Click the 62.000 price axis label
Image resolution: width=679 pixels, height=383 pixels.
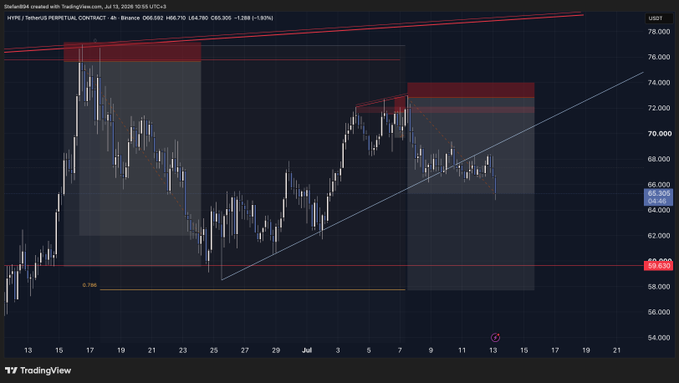click(659, 236)
